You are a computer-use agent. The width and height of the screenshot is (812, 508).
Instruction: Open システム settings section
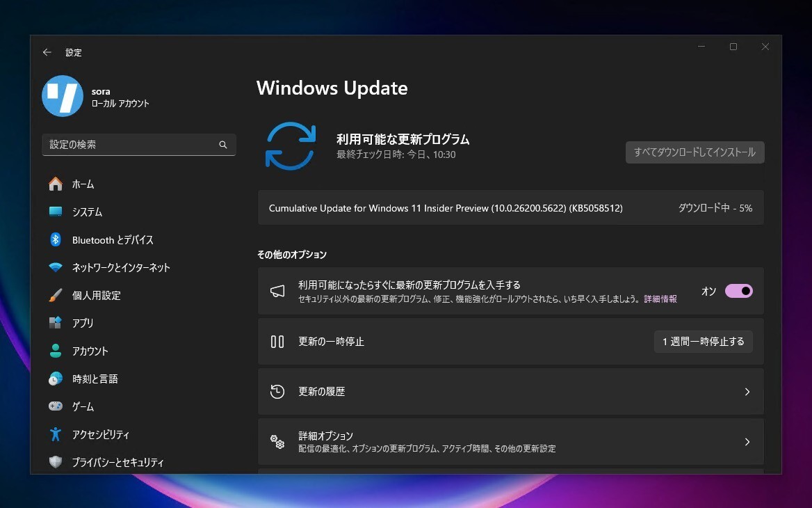tap(87, 212)
